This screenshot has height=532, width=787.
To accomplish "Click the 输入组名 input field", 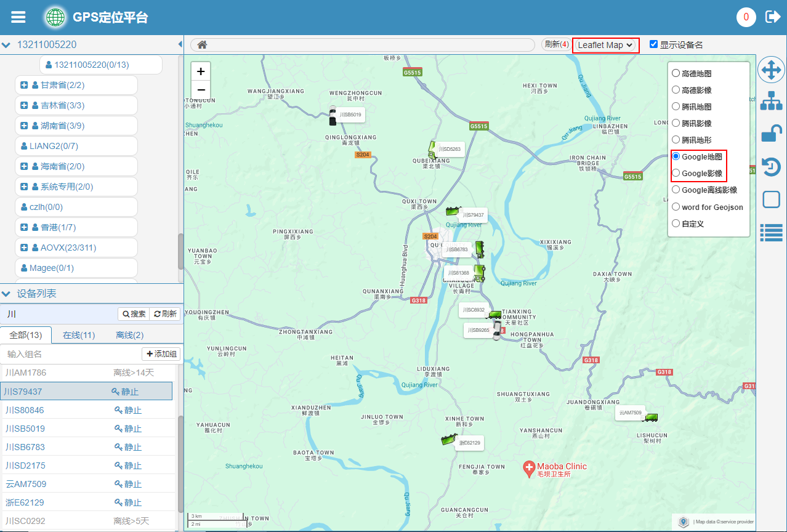I will 71,354.
